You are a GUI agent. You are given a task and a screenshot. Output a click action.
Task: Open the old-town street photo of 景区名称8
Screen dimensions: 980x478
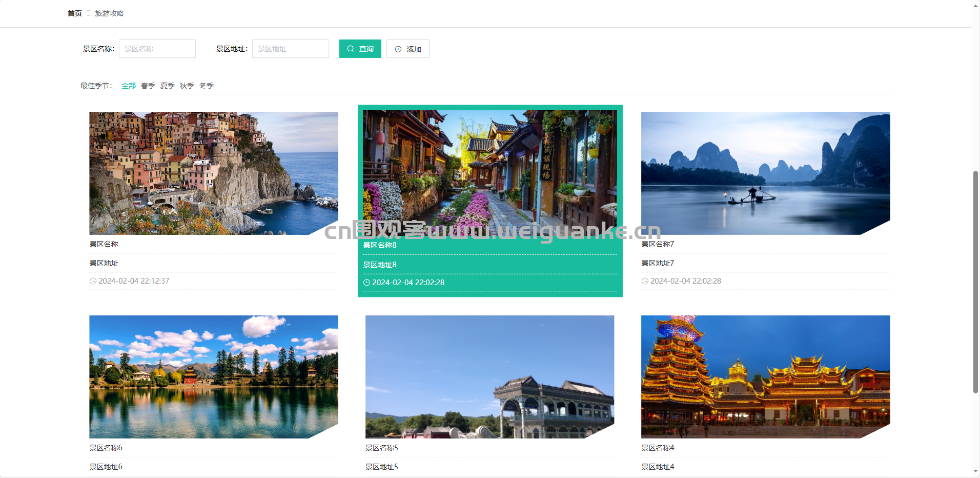pos(490,172)
